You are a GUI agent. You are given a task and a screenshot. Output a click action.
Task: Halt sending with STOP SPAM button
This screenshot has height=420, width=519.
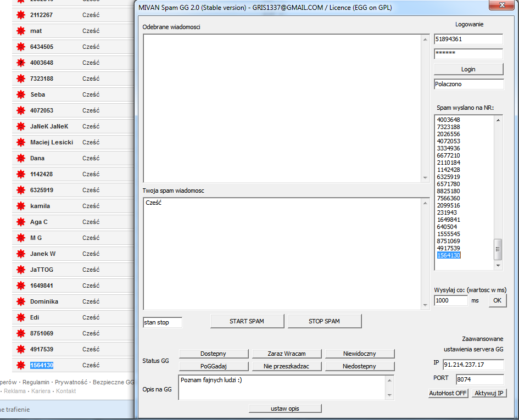(x=325, y=321)
